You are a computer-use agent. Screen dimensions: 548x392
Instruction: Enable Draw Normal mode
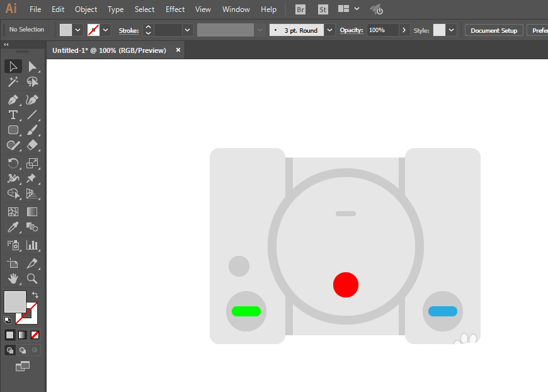coord(10,350)
